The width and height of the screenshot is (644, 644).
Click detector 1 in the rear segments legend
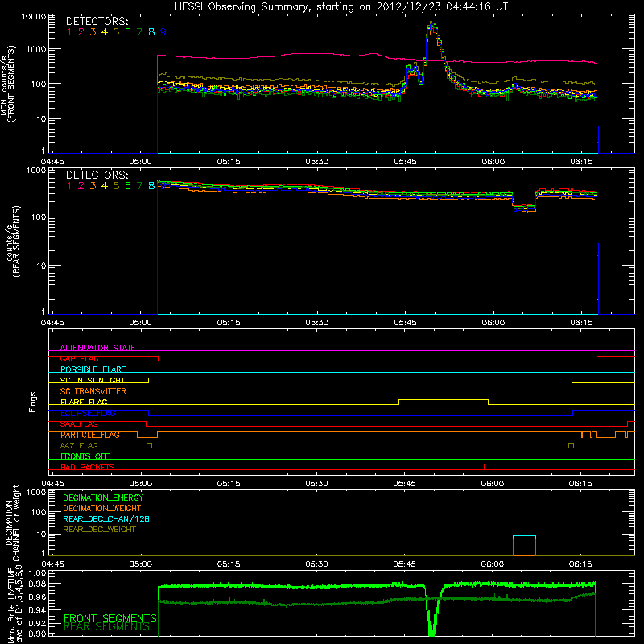click(69, 186)
